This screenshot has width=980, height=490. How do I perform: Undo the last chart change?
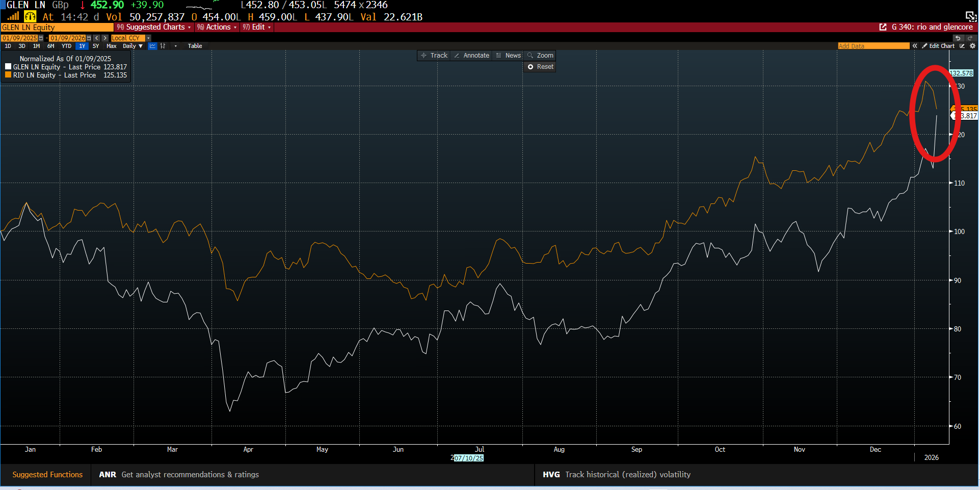pyautogui.click(x=958, y=38)
